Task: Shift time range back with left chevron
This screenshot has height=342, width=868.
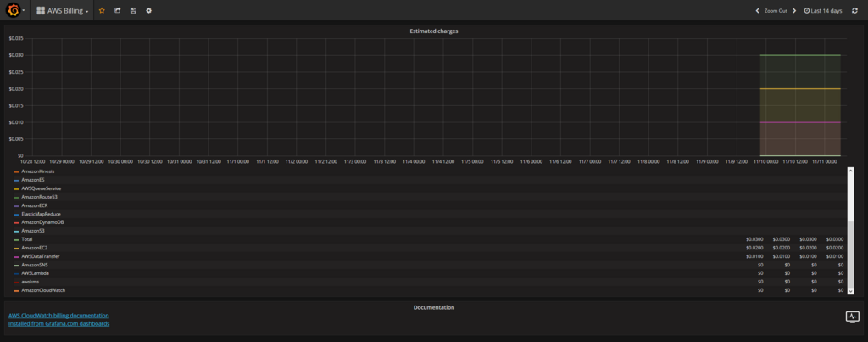Action: [757, 10]
